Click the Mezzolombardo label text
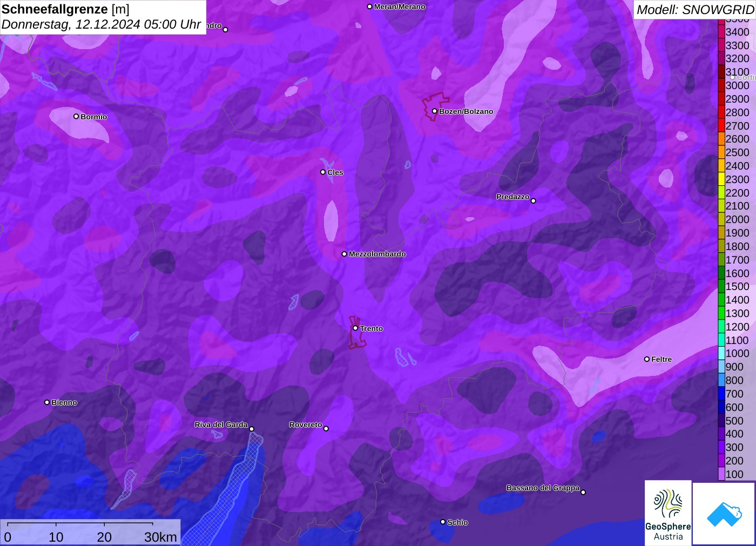The width and height of the screenshot is (756, 546). pyautogui.click(x=377, y=254)
